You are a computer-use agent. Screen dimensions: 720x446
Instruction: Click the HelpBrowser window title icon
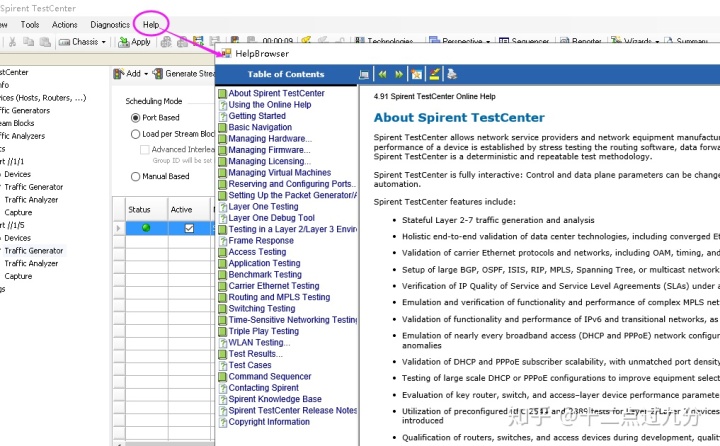tap(226, 54)
